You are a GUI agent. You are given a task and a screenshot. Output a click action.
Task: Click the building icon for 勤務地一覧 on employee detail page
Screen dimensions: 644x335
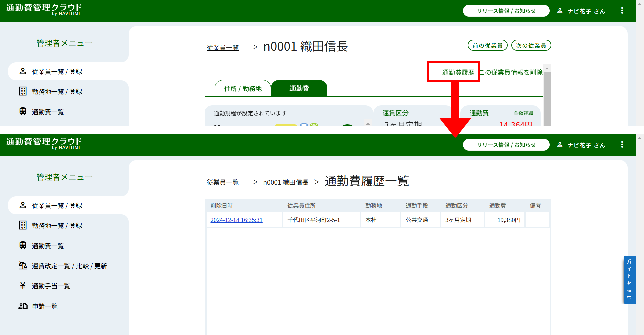click(x=23, y=91)
